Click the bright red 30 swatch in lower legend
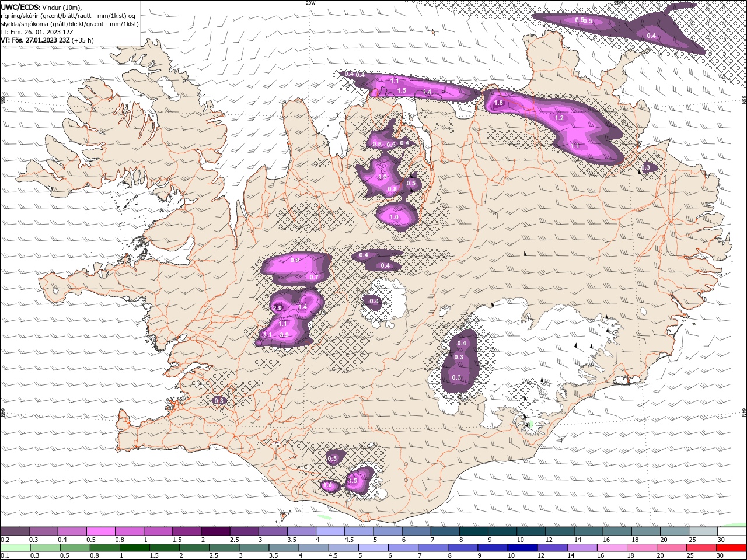The height and width of the screenshot is (560, 747). pyautogui.click(x=731, y=548)
